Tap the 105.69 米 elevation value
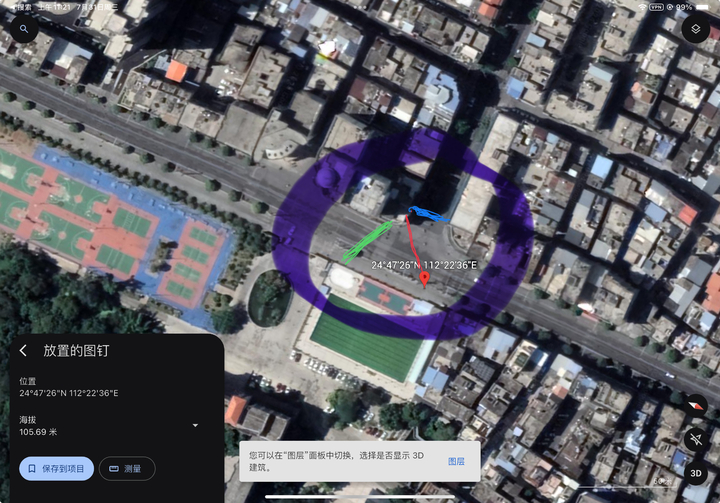This screenshot has height=503, width=720. click(x=38, y=432)
